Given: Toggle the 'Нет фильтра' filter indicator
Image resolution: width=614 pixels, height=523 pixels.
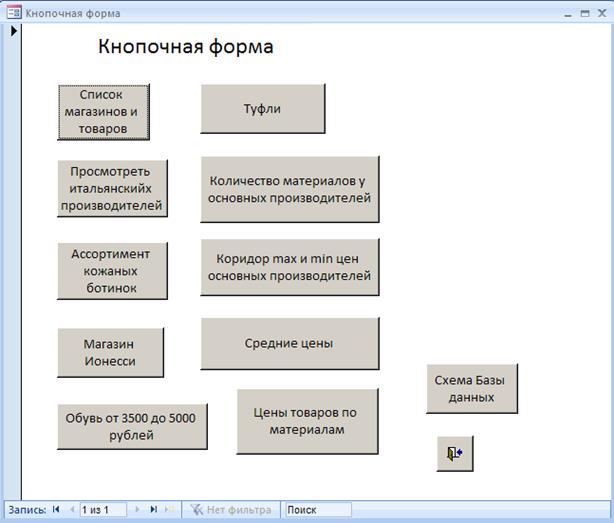Looking at the screenshot, I should click(231, 510).
